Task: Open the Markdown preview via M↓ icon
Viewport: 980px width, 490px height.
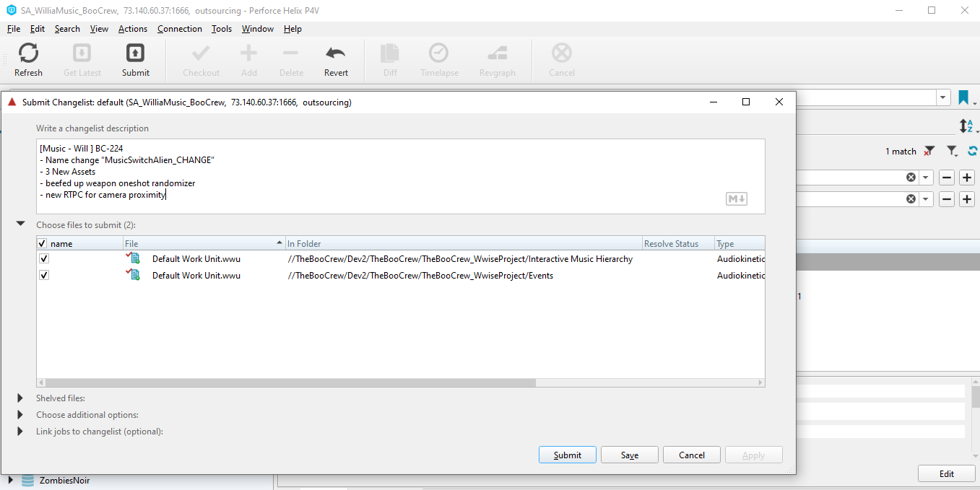Action: click(736, 198)
